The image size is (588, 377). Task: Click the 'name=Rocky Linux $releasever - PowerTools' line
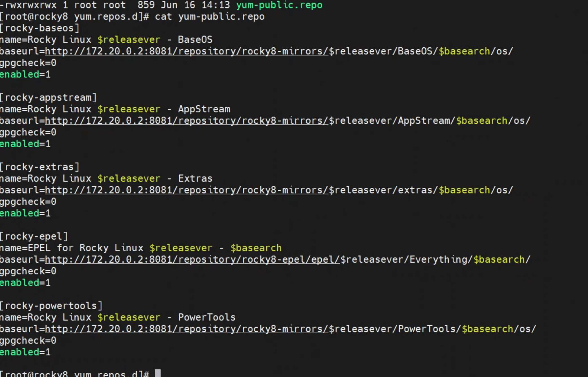(x=118, y=317)
